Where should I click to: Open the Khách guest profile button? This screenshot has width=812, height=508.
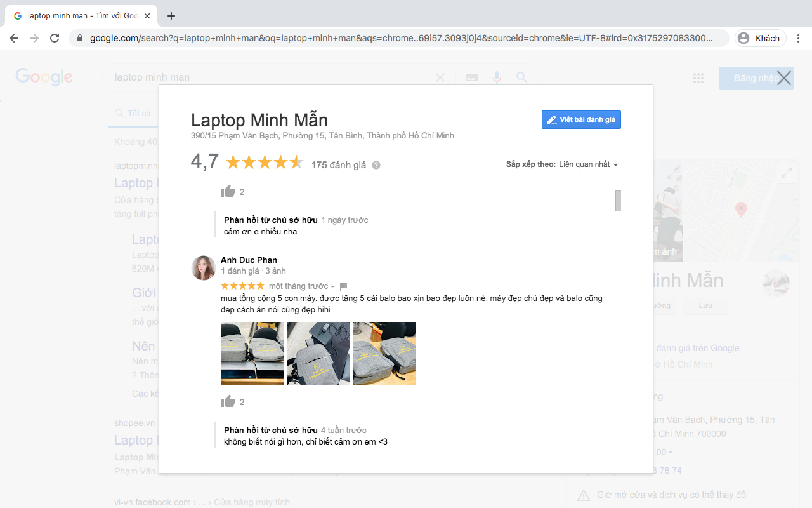(x=760, y=38)
